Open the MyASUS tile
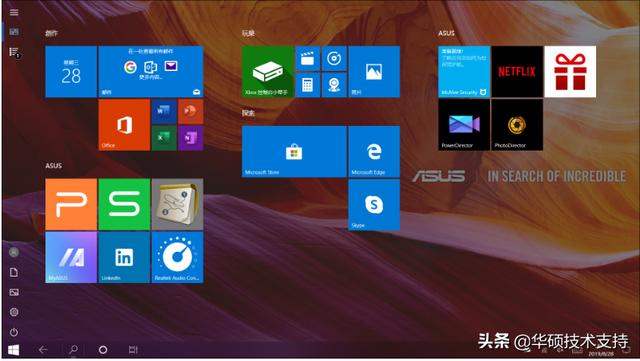This screenshot has height=361, width=640. (71, 257)
